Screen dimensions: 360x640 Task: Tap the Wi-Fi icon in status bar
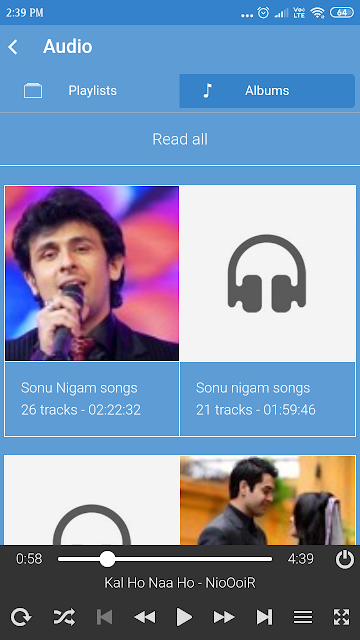point(318,13)
